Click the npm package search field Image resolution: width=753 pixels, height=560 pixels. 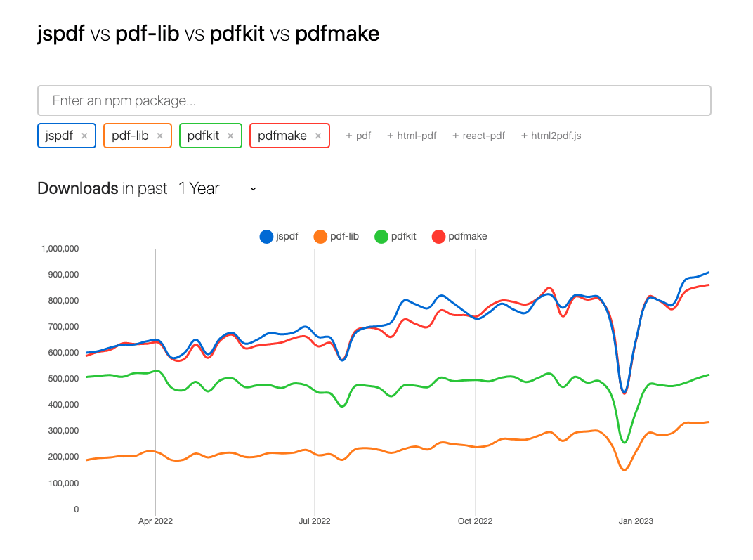374,100
